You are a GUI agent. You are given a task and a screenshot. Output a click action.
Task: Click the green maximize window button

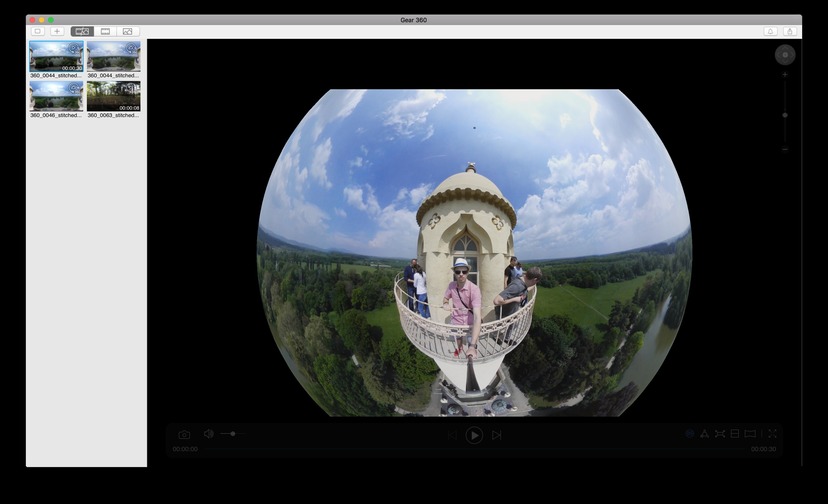(x=51, y=20)
